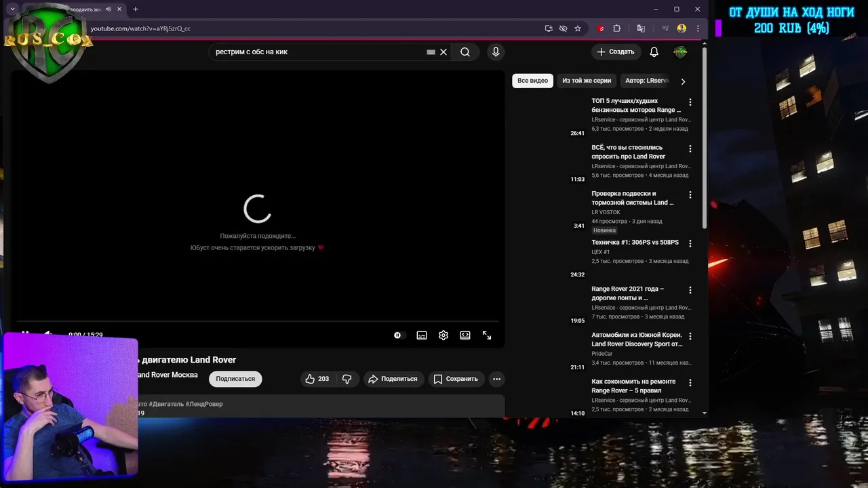
Task: Click the translate page icon
Action: pyautogui.click(x=641, y=28)
